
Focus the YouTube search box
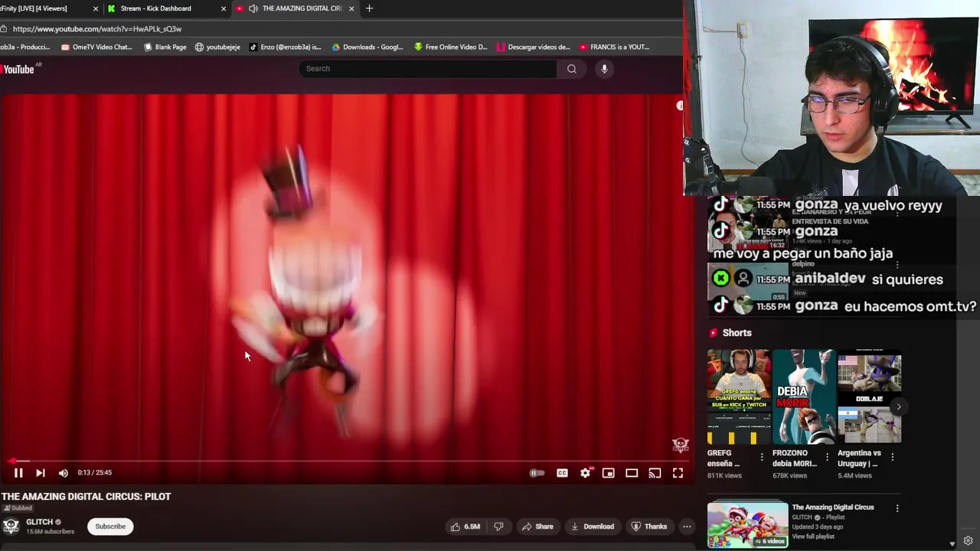pos(427,69)
